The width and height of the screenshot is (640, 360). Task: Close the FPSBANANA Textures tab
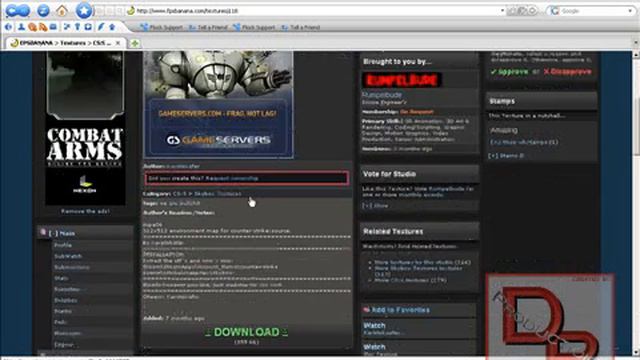[118, 43]
